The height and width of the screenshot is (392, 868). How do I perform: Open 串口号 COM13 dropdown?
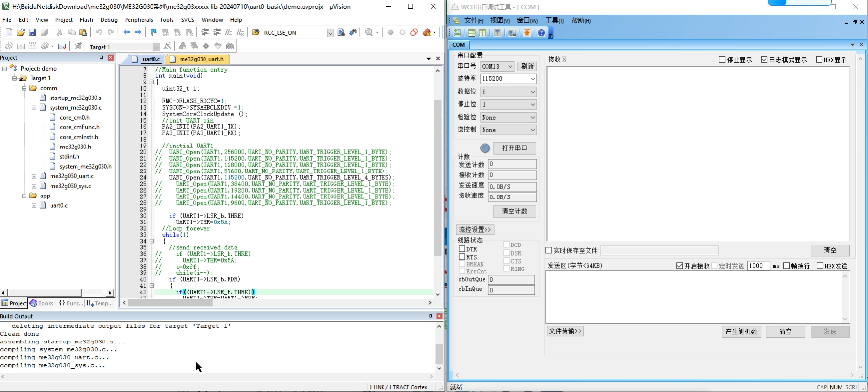(510, 66)
